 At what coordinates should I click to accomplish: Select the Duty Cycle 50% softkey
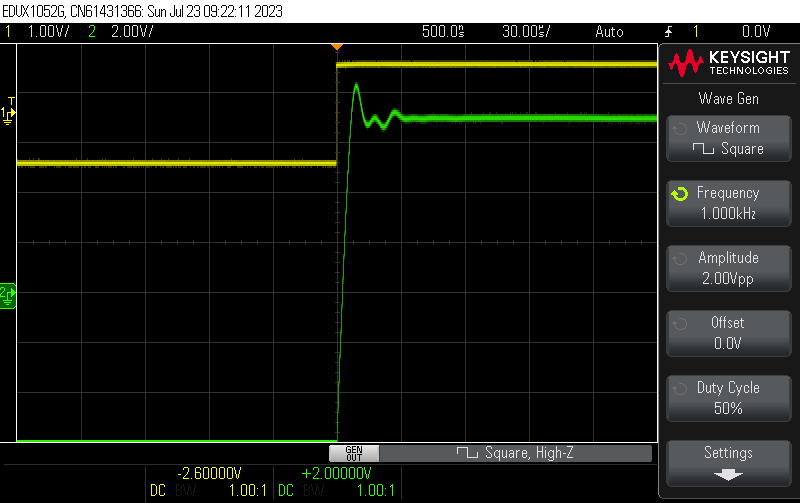(x=728, y=398)
